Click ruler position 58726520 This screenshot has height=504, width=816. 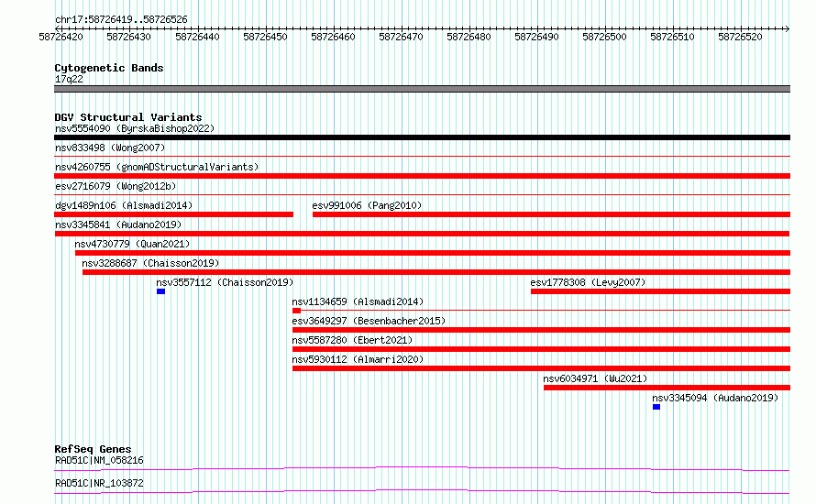tap(740, 37)
